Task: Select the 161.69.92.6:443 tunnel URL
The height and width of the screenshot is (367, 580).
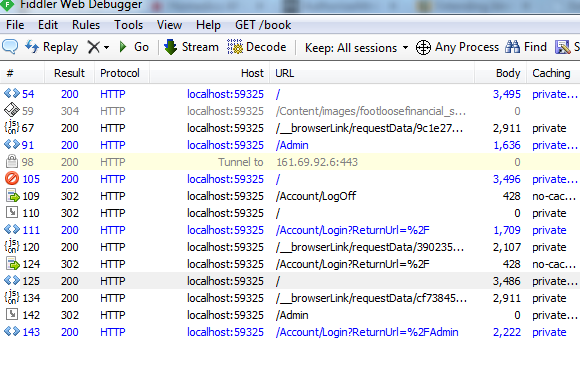Action: pyautogui.click(x=317, y=162)
